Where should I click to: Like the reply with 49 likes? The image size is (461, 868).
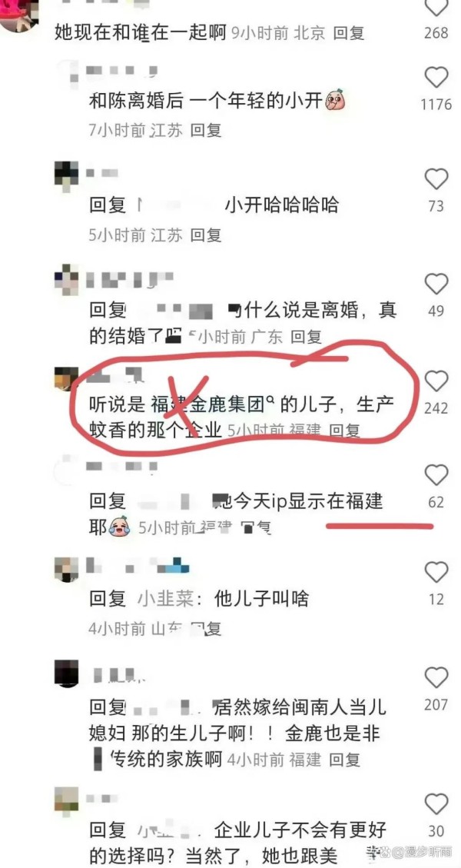pos(436,284)
